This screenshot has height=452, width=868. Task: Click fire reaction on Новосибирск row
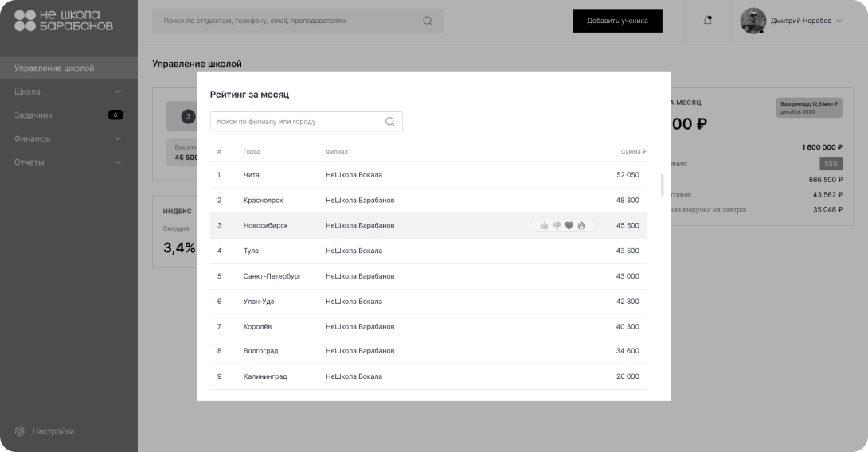point(581,226)
